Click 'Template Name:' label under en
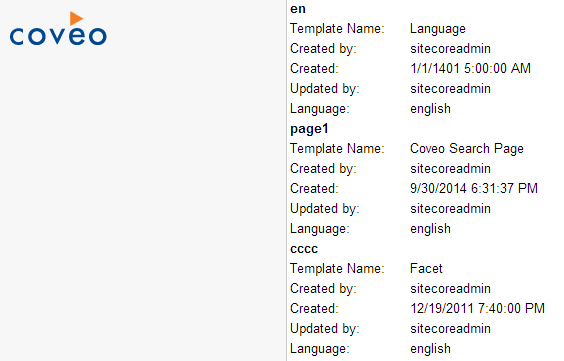Image resolution: width=564 pixels, height=361 pixels. (337, 28)
